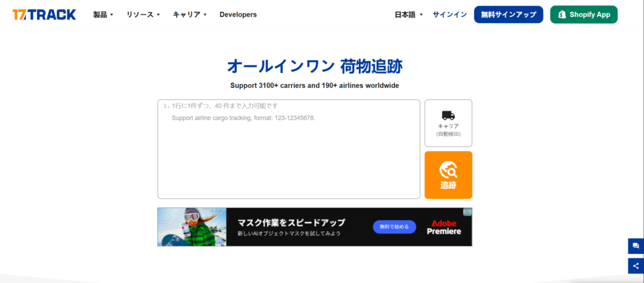Click the Adobe Premiere logo in the ad
The image size is (644, 283).
pyautogui.click(x=444, y=227)
